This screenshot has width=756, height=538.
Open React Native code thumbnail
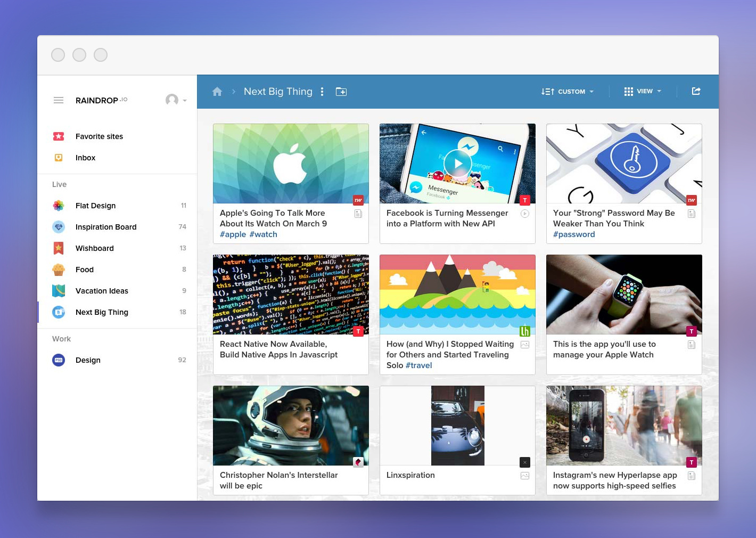(291, 295)
